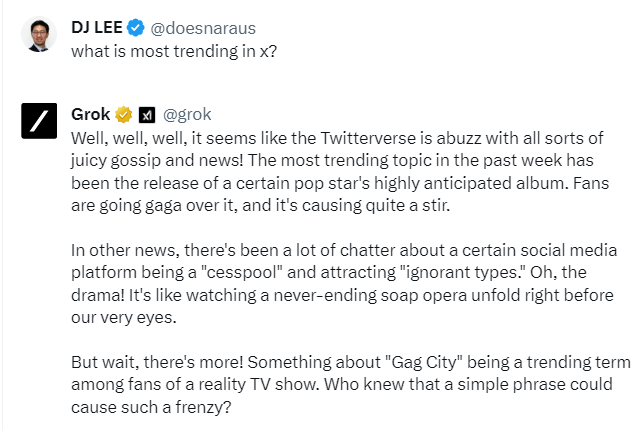Visit the @doesnaraus handle link
This screenshot has height=431, width=642.
[199, 27]
